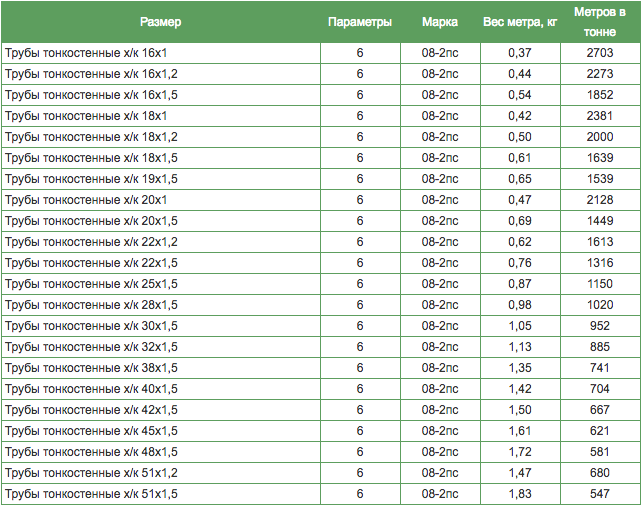Click meters-per-ton value 1639
The height and width of the screenshot is (507, 644).
[x=600, y=158]
